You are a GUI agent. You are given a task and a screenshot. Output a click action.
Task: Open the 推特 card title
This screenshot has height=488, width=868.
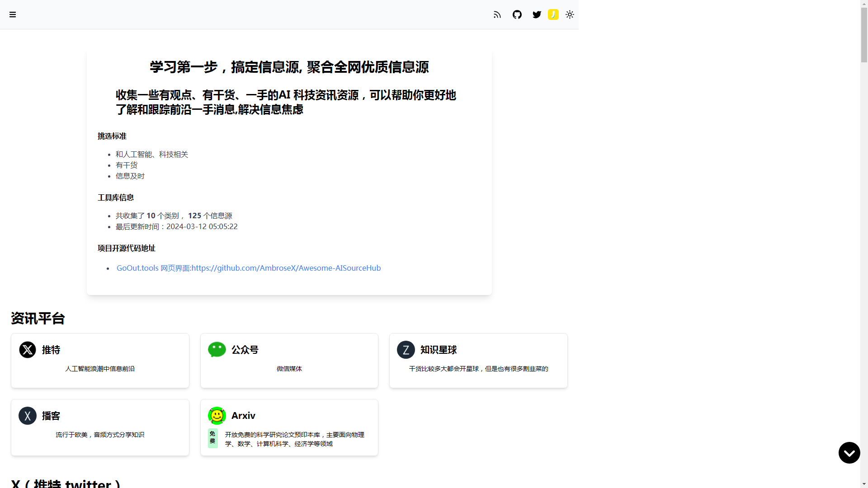(x=51, y=350)
